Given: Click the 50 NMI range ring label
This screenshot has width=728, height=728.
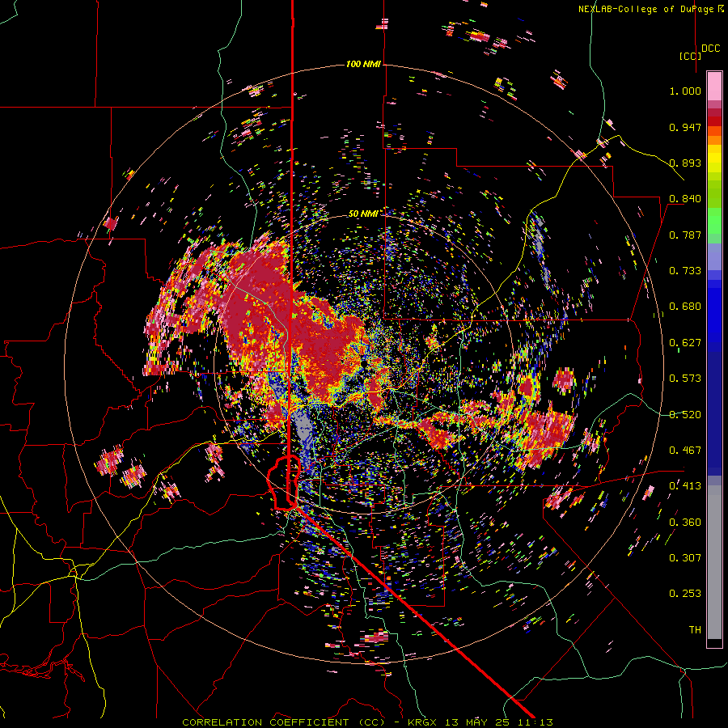Looking at the screenshot, I should [363, 214].
